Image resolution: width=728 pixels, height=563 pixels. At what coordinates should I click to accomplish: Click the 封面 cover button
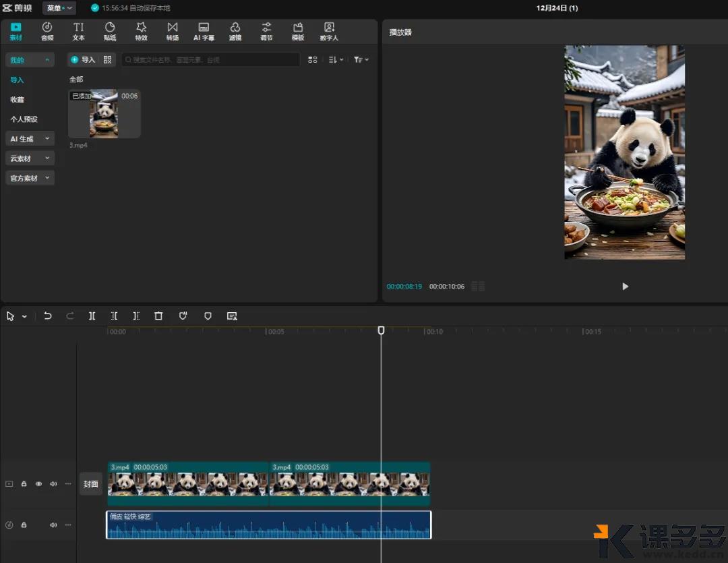91,484
